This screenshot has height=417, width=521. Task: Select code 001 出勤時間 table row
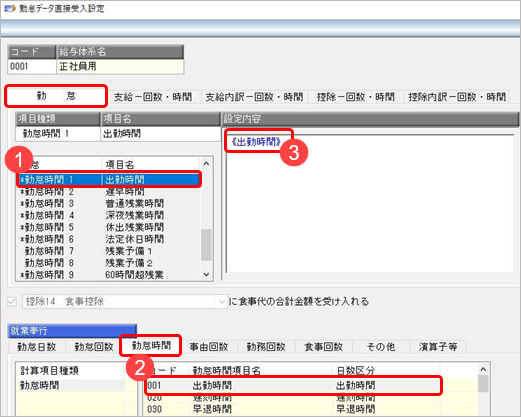click(x=294, y=386)
